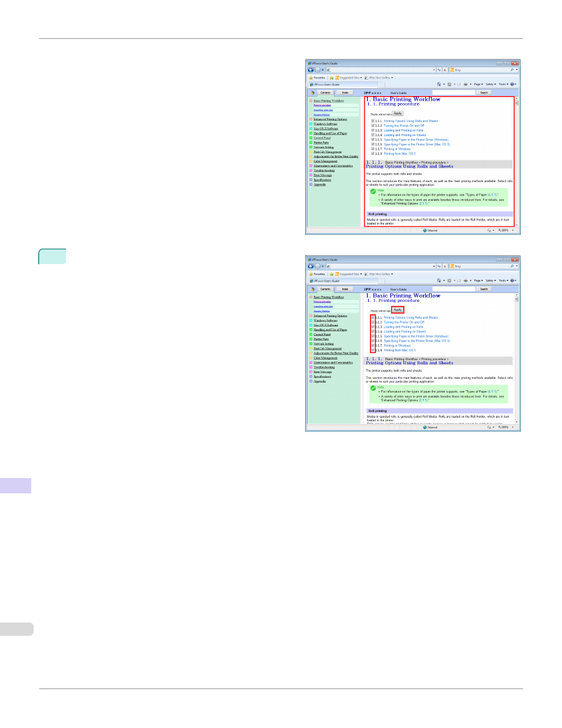Click Forward arrow in upper browser window
The width and height of the screenshot is (562, 728).
tap(317, 70)
